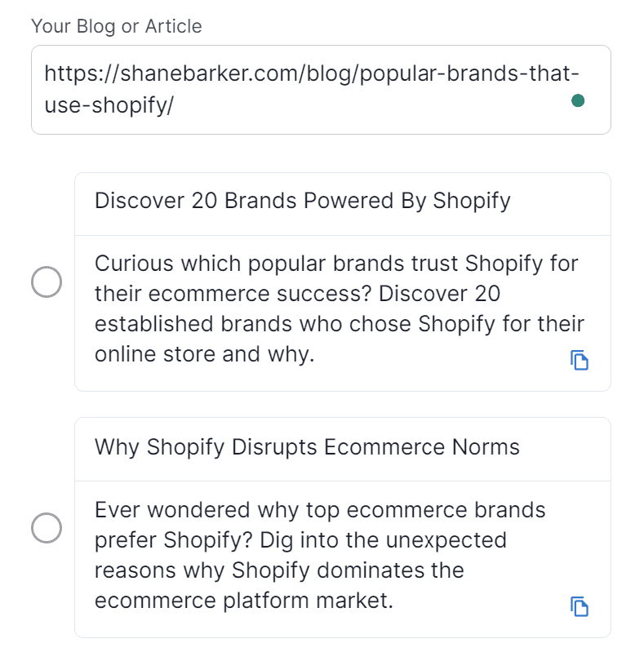This screenshot has width=644, height=652.
Task: Click the green status dot in URL field
Action: 578,100
